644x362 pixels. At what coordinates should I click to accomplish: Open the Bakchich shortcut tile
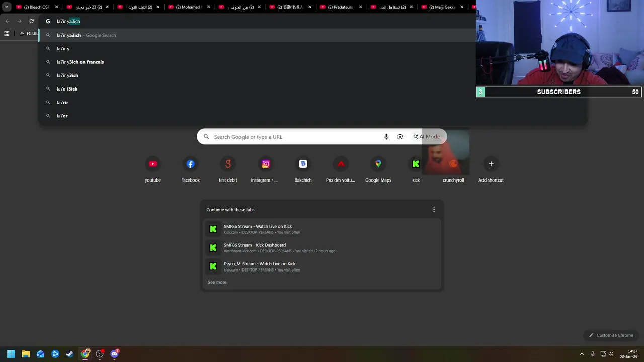click(x=303, y=170)
